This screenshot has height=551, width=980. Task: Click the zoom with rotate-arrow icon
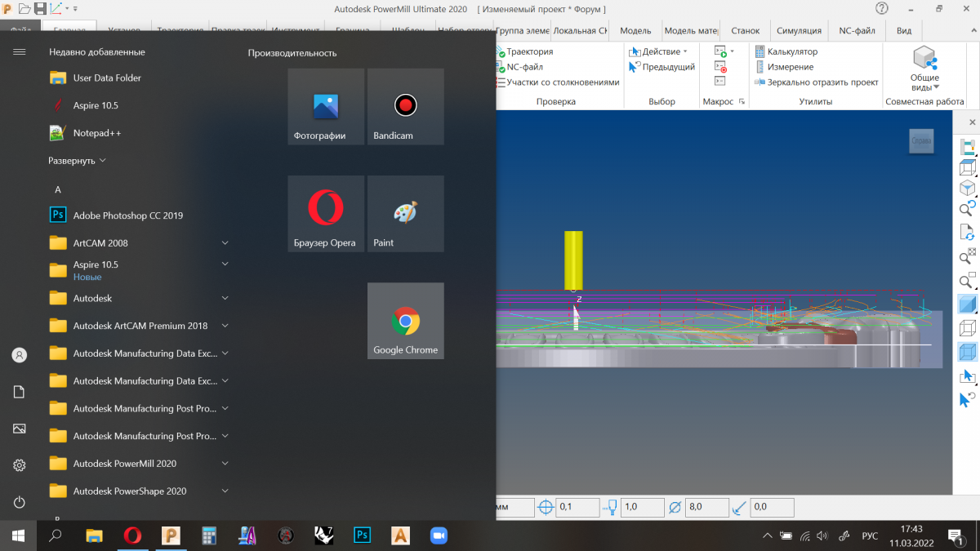coord(968,208)
